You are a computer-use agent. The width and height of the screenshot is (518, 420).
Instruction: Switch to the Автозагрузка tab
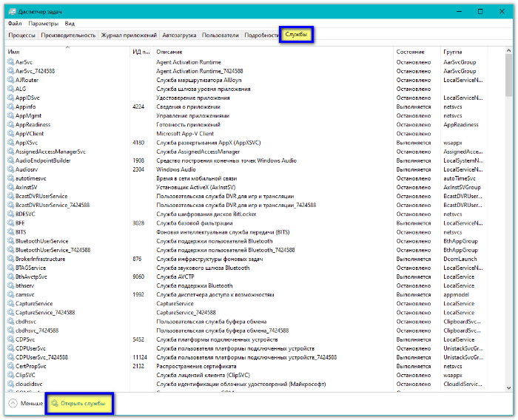(x=179, y=35)
